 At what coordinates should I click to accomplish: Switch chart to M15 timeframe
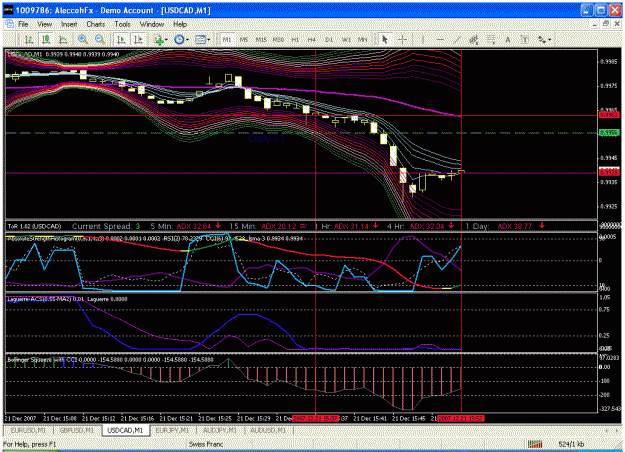point(261,39)
